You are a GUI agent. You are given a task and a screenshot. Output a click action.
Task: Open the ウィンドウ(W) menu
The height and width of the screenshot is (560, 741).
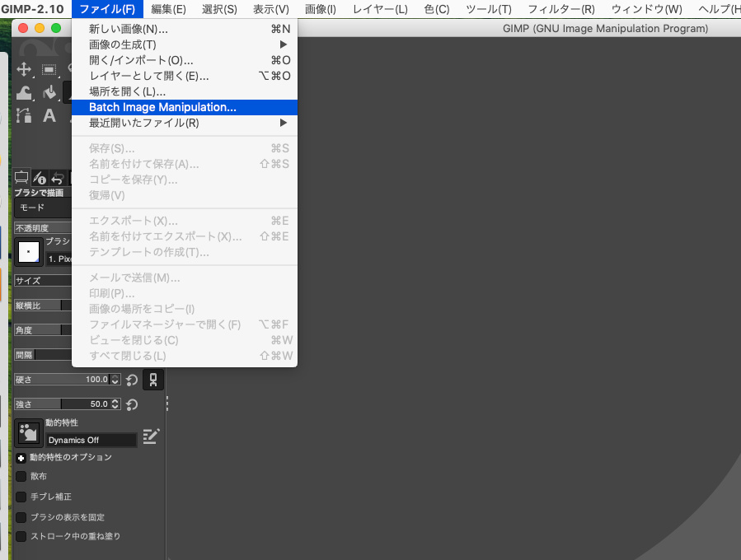646,9
